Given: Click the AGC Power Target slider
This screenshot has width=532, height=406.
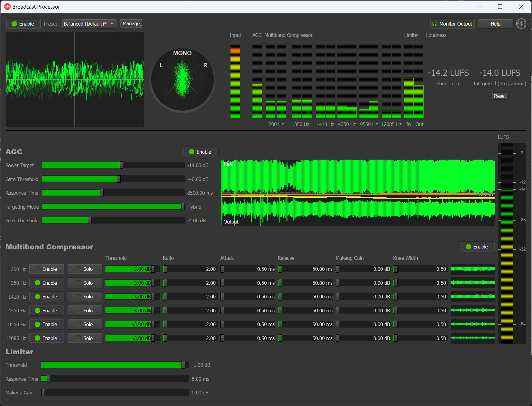Looking at the screenshot, I should [x=113, y=165].
